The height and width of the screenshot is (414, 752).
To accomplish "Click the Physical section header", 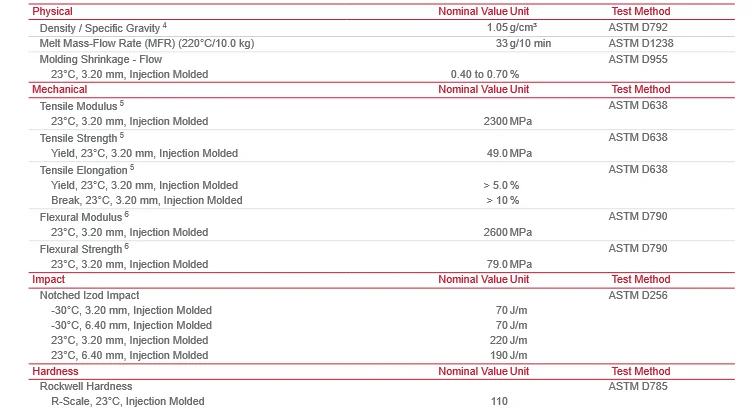I will 53,11.
